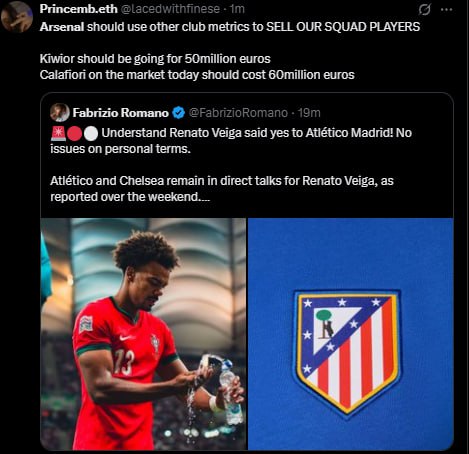Image resolution: width=469 pixels, height=454 pixels.
Task: Click the Kiwior 50million euros line
Action: click(155, 59)
